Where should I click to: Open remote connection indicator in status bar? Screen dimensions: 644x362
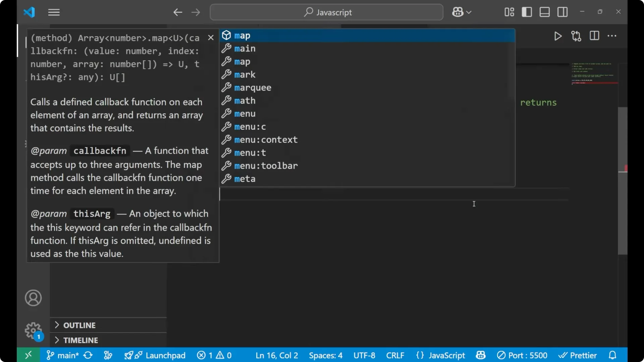pos(28,355)
